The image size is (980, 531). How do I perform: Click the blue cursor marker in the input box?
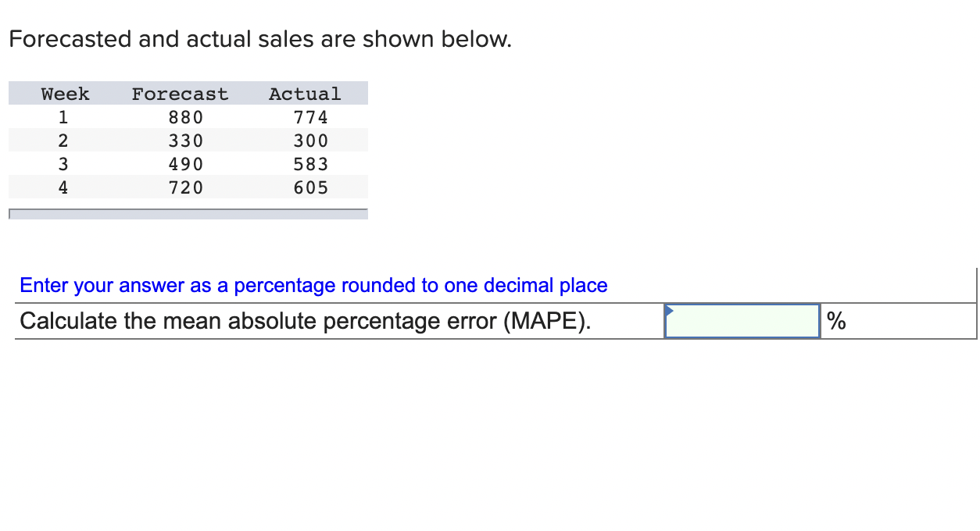[669, 311]
